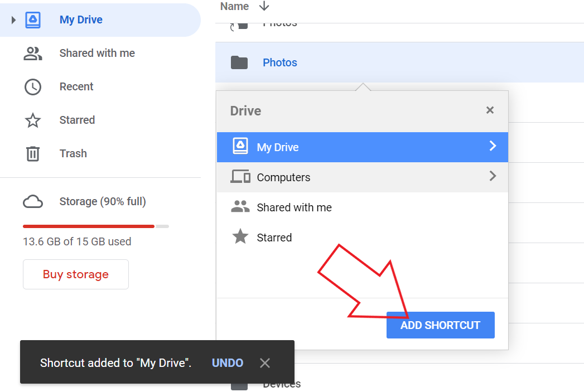Click the Recent clock icon
This screenshot has width=584, height=392.
(x=33, y=87)
